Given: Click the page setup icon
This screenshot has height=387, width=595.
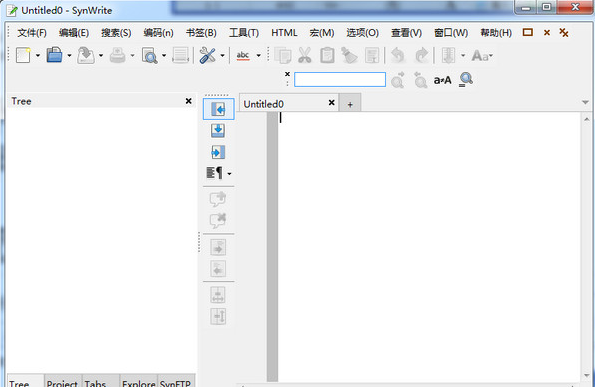Looking at the screenshot, I should coord(181,55).
